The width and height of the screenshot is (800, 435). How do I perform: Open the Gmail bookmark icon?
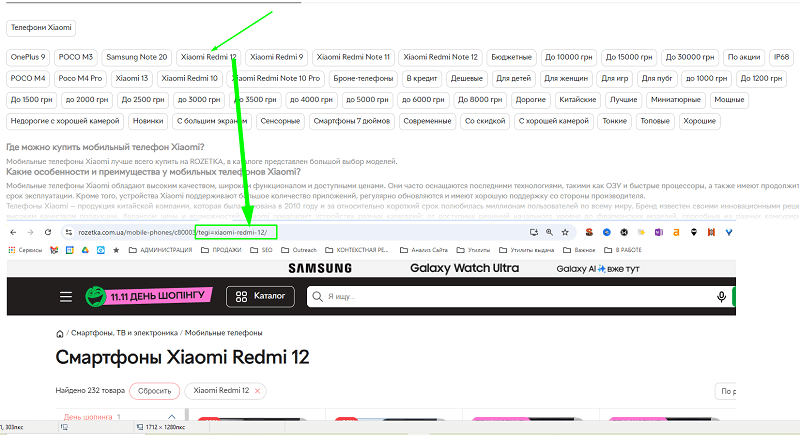click(54, 250)
